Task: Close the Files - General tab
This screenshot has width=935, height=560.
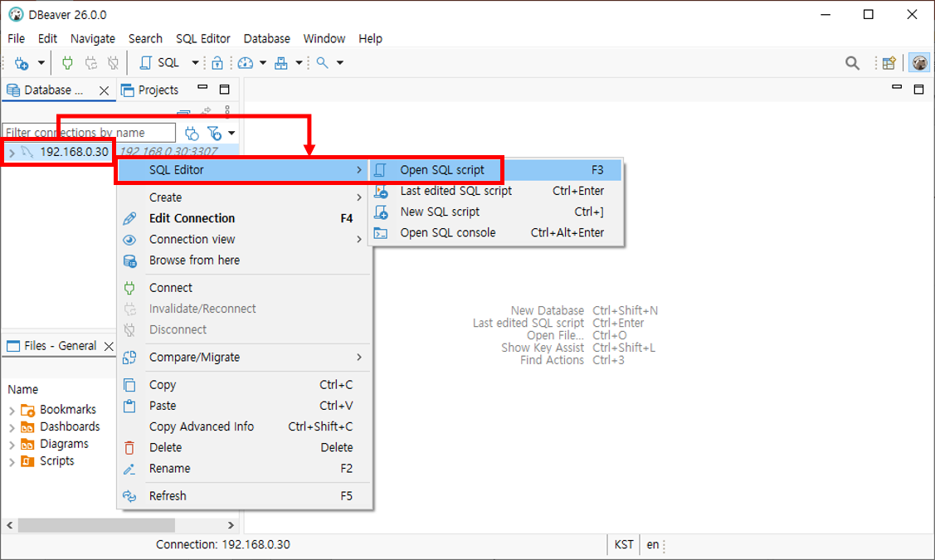Action: pyautogui.click(x=109, y=347)
